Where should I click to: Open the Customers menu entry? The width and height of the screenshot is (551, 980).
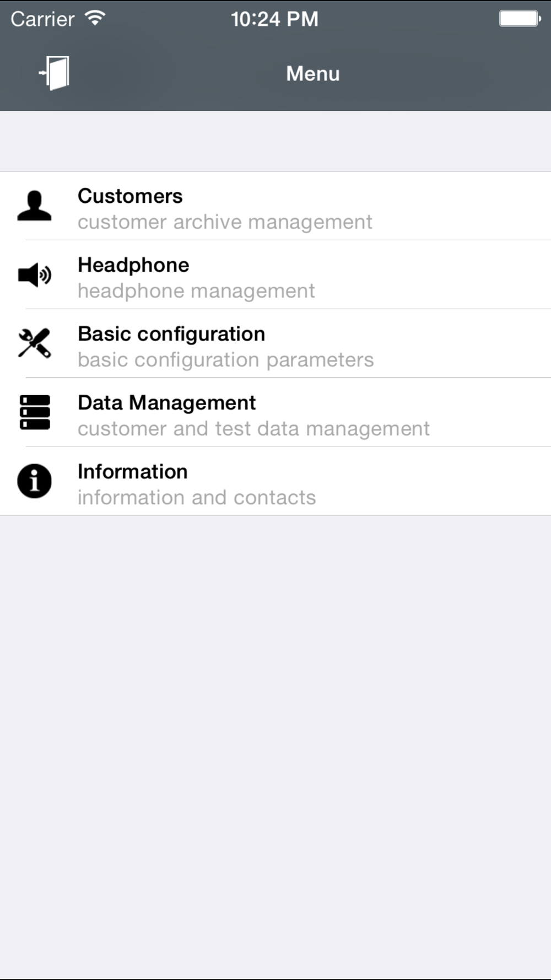275,206
